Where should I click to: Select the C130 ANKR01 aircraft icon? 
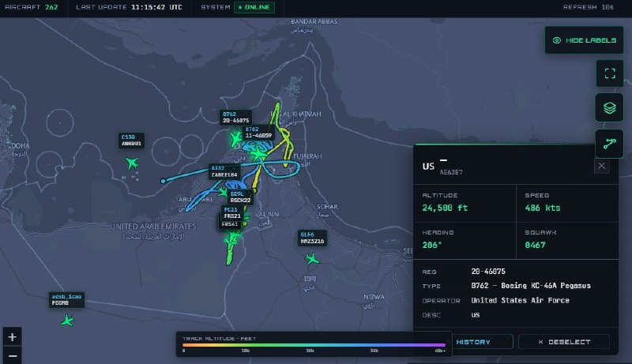coord(132,163)
